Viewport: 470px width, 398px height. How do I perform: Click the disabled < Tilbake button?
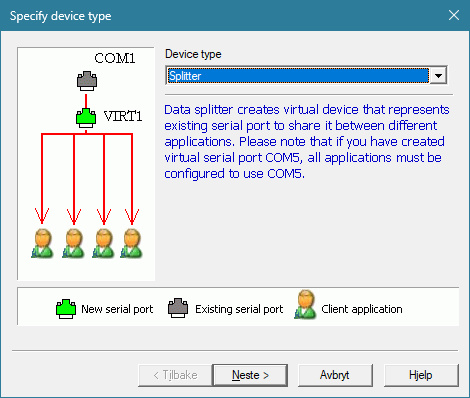click(x=175, y=375)
